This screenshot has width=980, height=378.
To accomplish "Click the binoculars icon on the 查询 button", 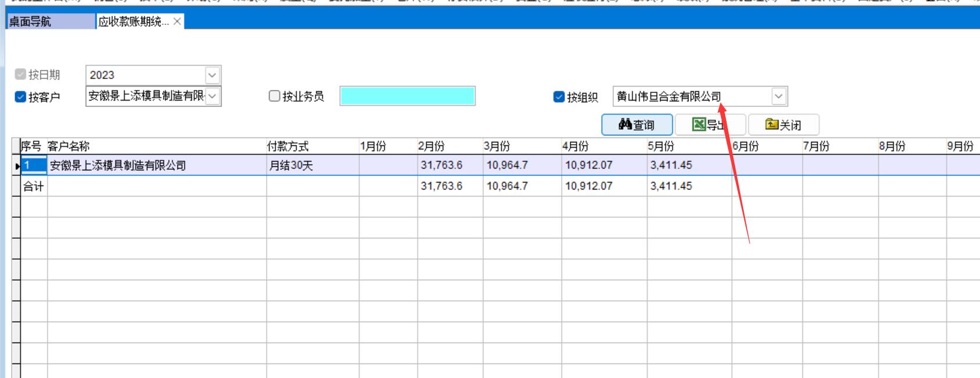I will click(x=625, y=124).
